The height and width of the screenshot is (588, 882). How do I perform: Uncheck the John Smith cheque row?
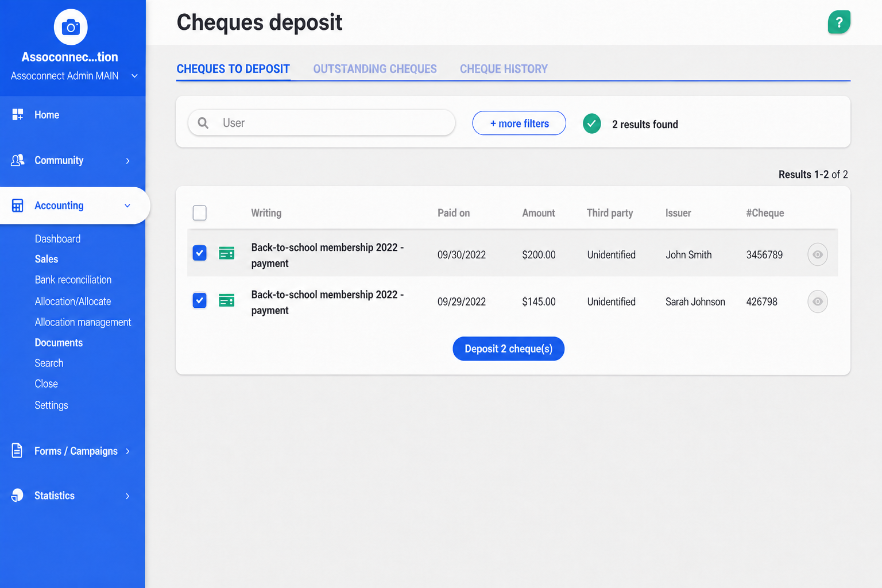click(x=199, y=253)
